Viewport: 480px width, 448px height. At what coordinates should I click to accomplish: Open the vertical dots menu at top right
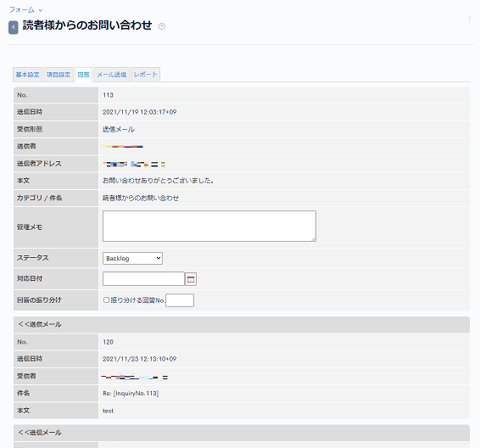pyautogui.click(x=469, y=19)
